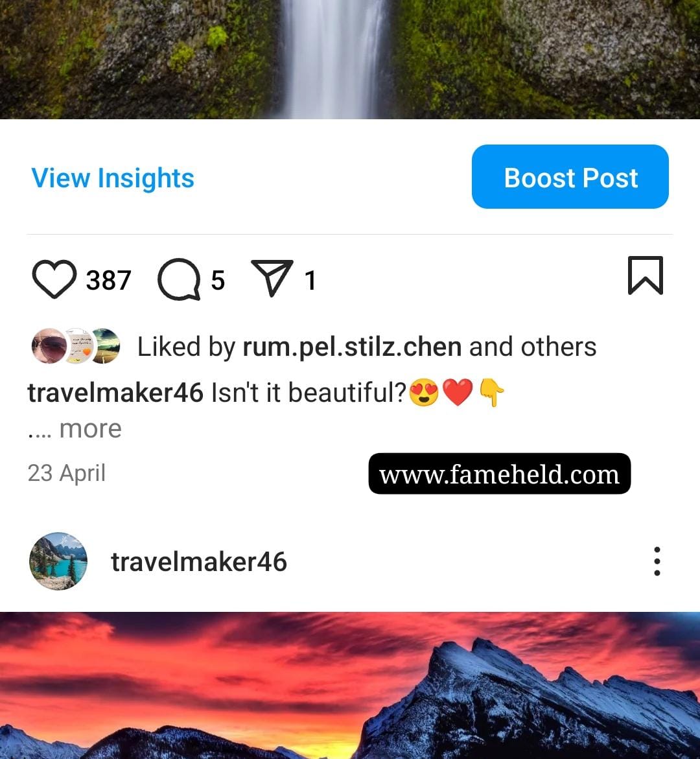This screenshot has width=700, height=759.
Task: Open the three-dot menu for travelmaker46's post
Action: [657, 561]
